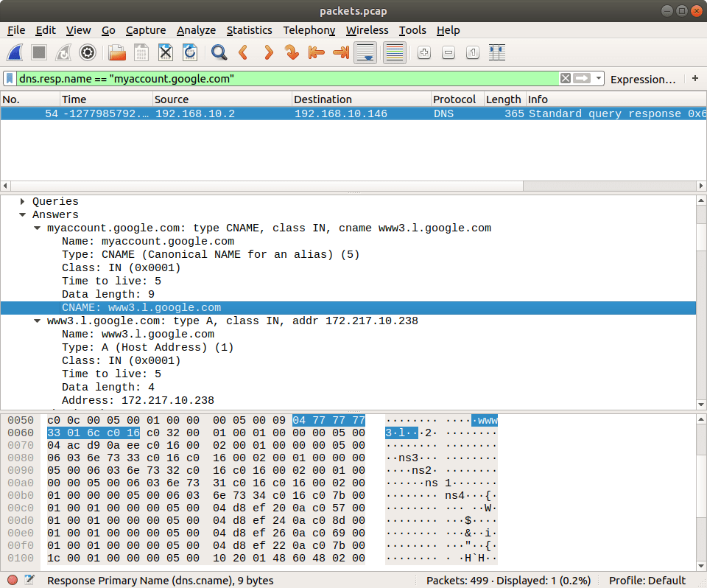Go to the first packet
The image size is (707, 588).
tap(316, 52)
